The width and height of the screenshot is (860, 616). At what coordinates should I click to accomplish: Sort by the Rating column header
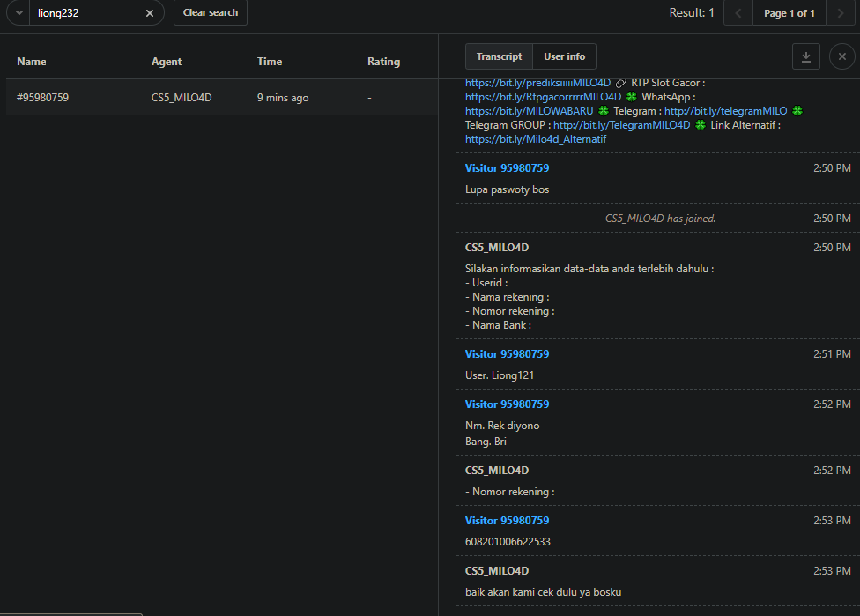[383, 62]
